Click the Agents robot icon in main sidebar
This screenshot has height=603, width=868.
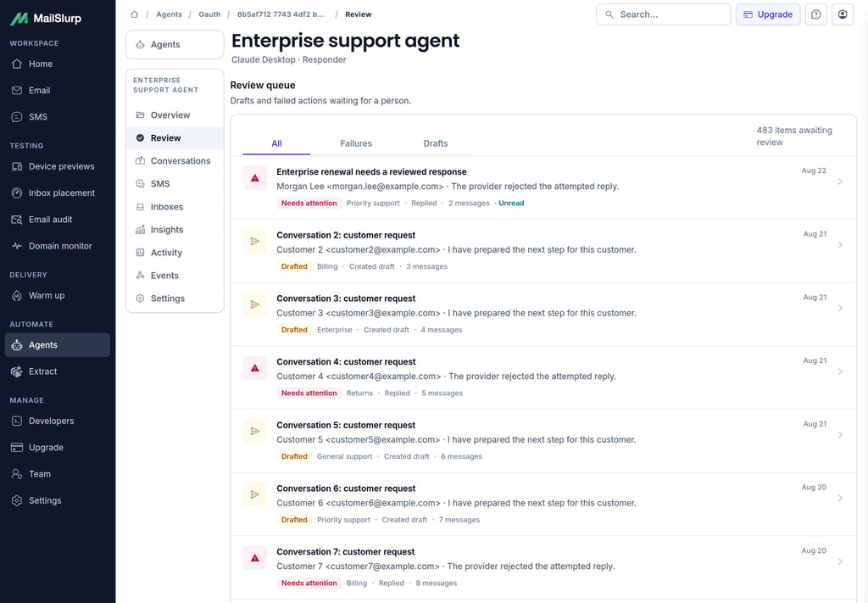[17, 345]
